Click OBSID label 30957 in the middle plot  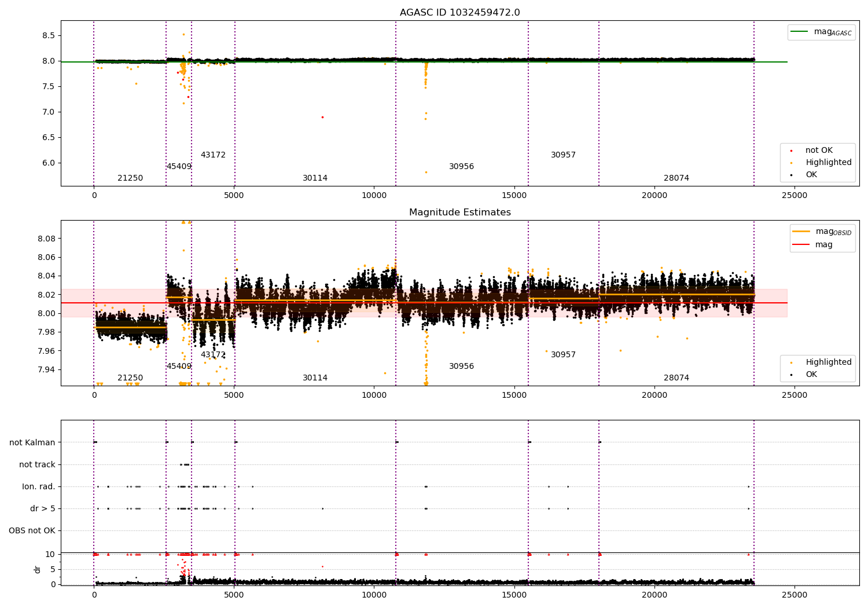point(563,355)
